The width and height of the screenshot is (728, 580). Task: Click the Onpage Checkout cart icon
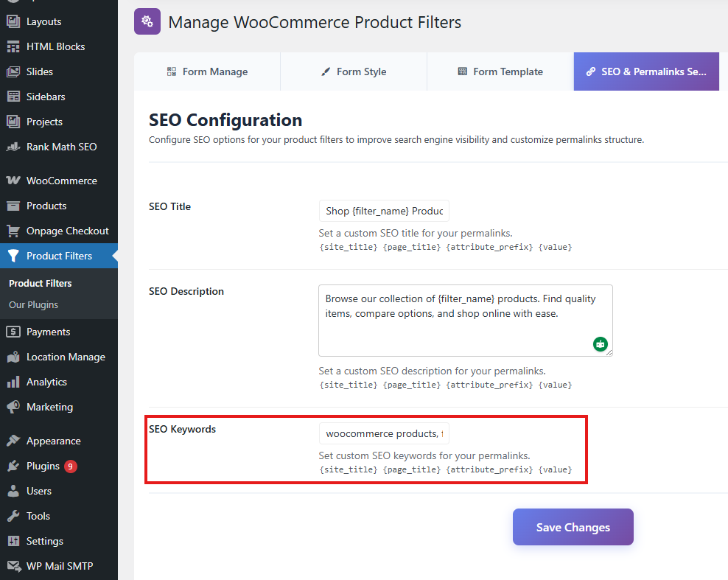(x=13, y=231)
